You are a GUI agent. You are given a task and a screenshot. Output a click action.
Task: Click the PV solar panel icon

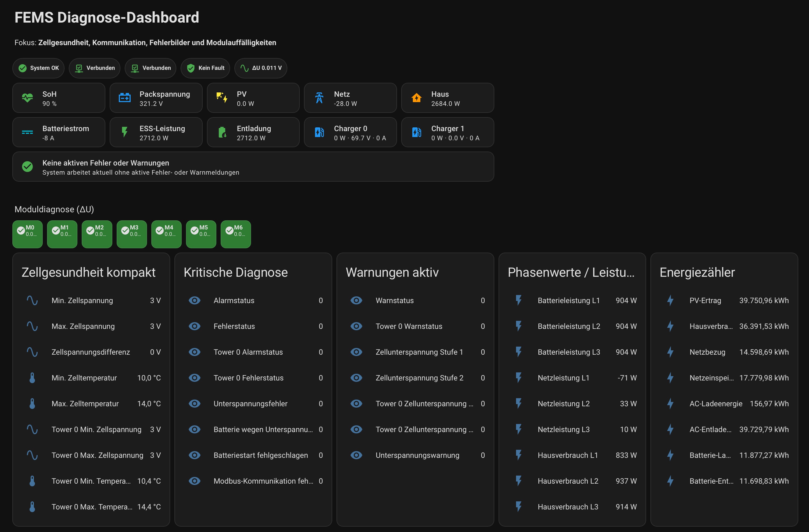222,98
